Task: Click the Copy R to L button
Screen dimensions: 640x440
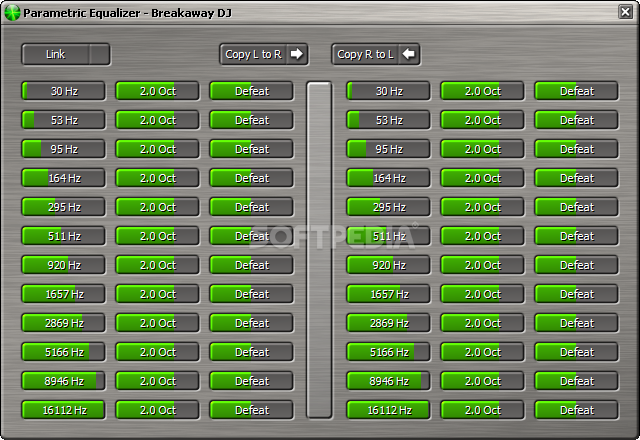Action: tap(376, 54)
